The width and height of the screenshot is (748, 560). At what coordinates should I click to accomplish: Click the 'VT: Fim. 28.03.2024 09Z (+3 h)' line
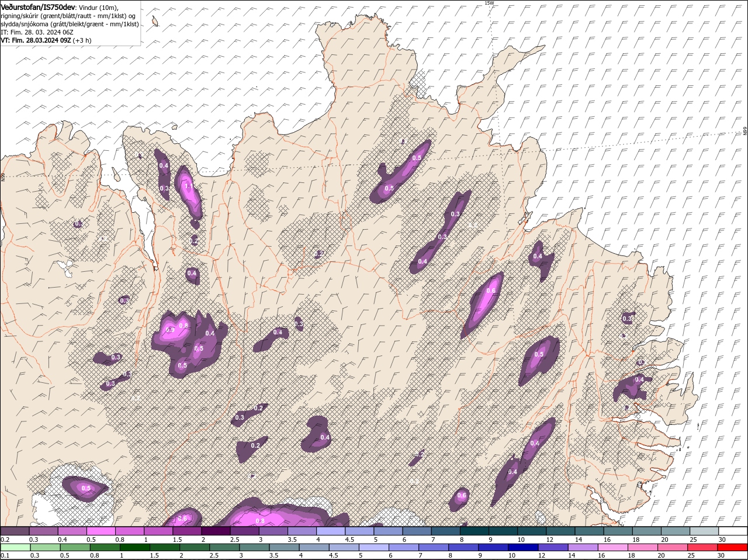click(x=46, y=40)
